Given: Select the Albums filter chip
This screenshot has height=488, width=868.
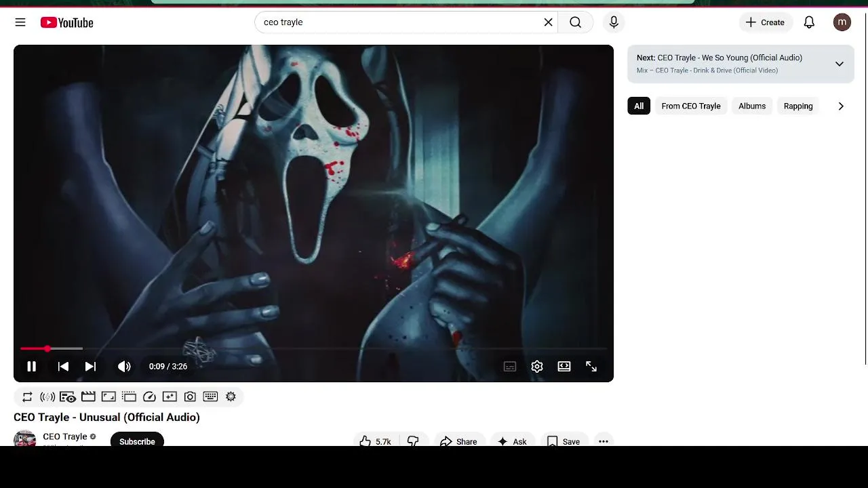Looking at the screenshot, I should [x=752, y=106].
